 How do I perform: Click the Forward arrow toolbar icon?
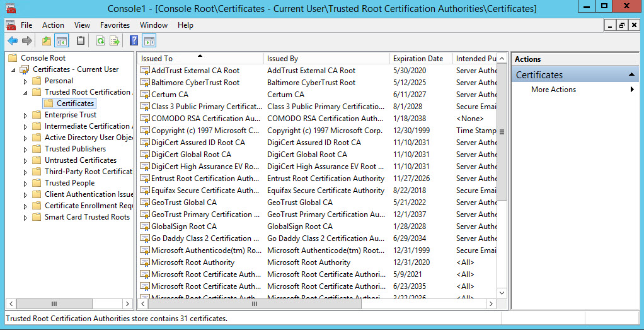(x=27, y=41)
